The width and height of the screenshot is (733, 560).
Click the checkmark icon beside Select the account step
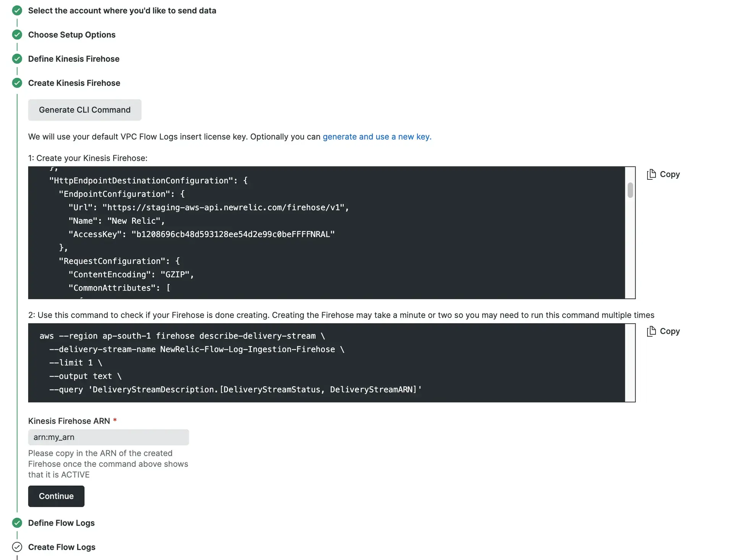(17, 11)
